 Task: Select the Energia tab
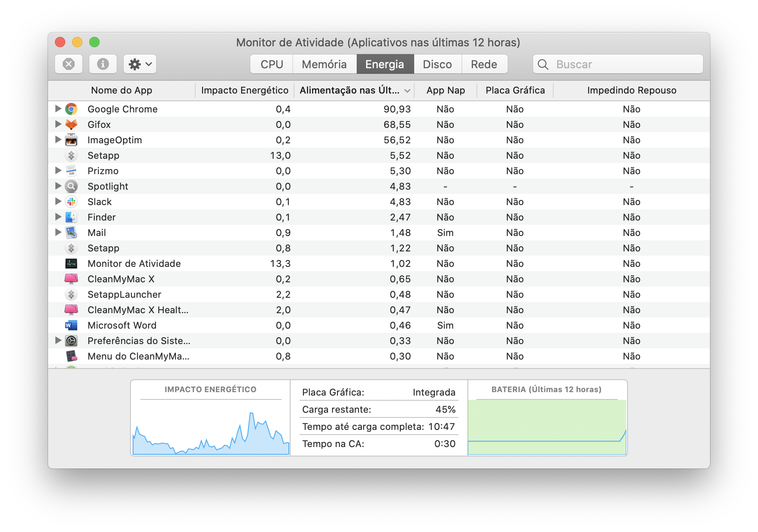(x=385, y=64)
